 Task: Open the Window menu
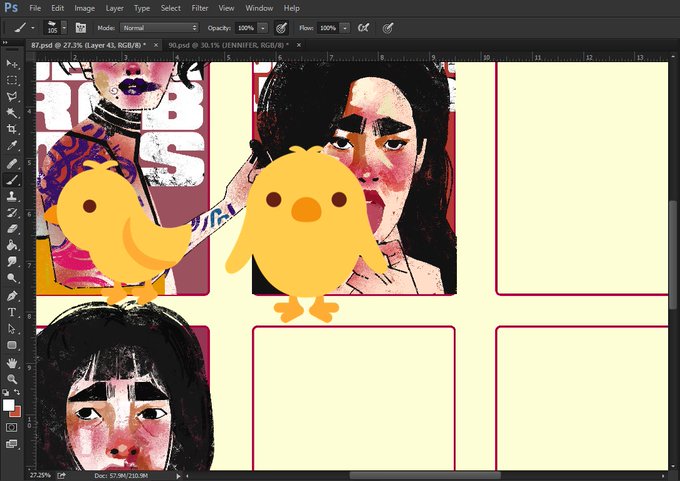259,8
